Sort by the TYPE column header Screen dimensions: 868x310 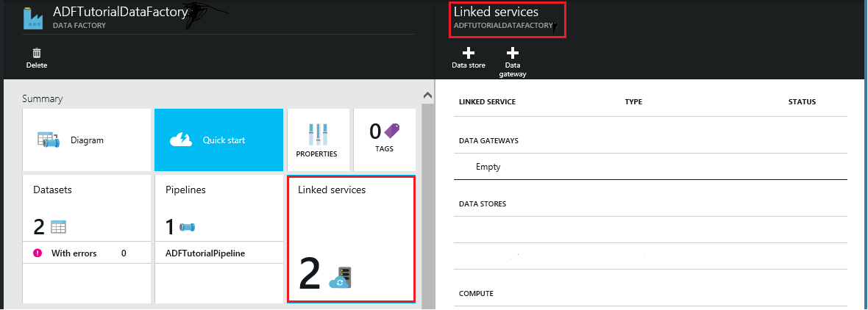633,102
